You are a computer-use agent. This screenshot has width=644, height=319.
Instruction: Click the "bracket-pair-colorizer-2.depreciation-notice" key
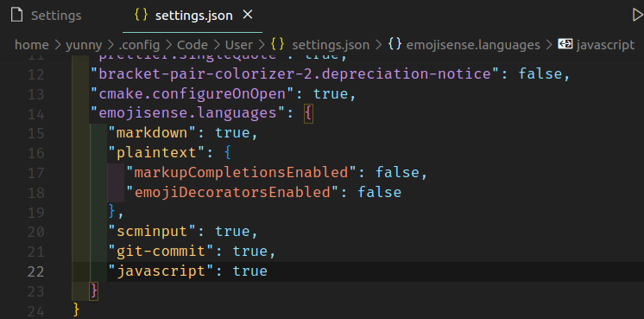[x=295, y=74]
